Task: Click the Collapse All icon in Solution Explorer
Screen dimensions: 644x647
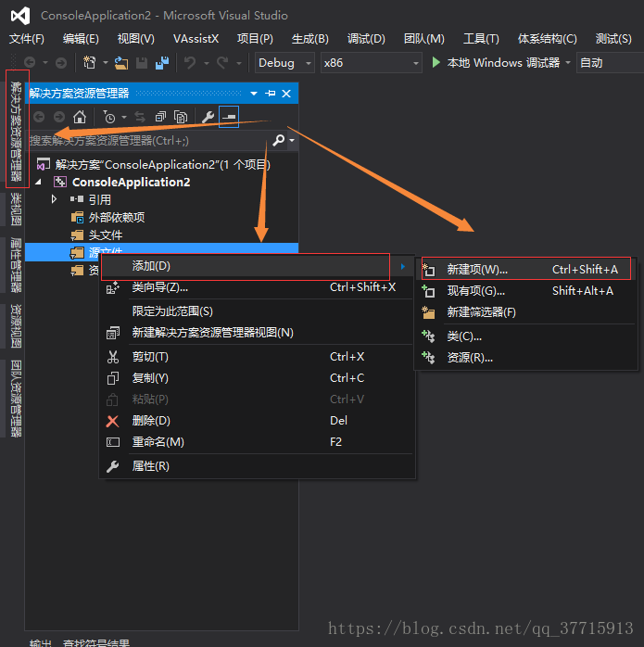Action: tap(160, 117)
